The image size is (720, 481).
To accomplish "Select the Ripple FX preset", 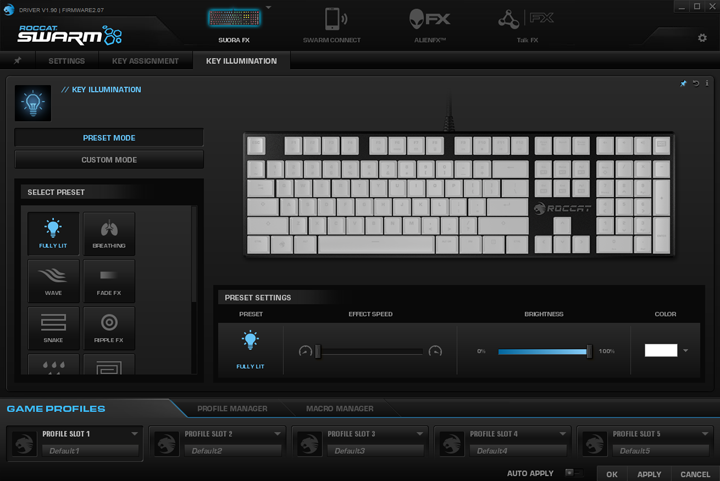I will coord(109,325).
